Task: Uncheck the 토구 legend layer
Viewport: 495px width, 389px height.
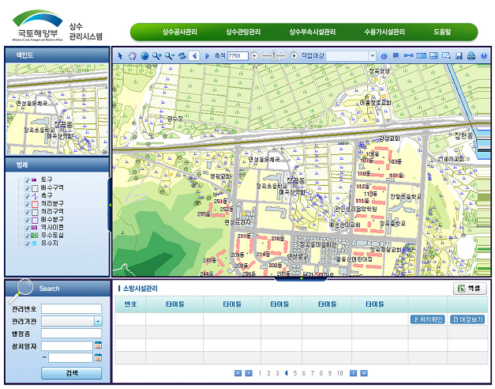Action: 28,180
